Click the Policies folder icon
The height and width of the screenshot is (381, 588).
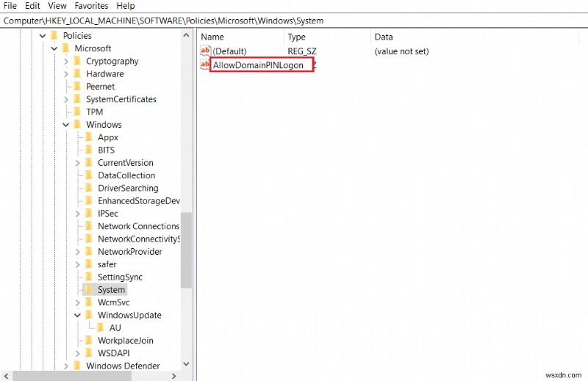(x=54, y=35)
